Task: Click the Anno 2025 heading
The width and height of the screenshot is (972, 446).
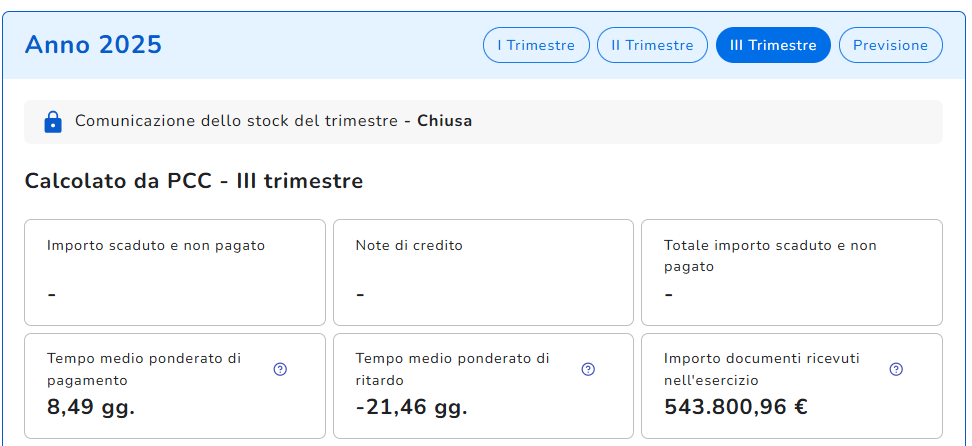Action: [x=93, y=45]
